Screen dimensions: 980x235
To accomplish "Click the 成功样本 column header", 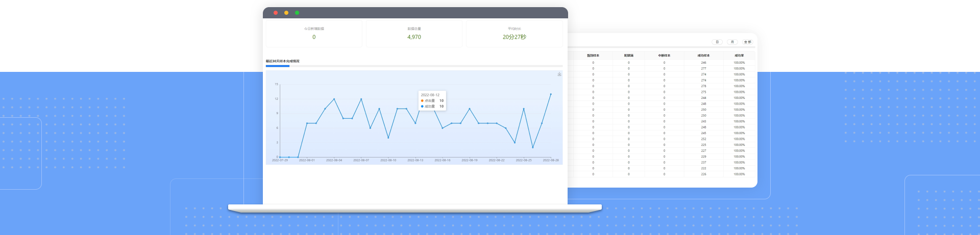I will [x=703, y=56].
